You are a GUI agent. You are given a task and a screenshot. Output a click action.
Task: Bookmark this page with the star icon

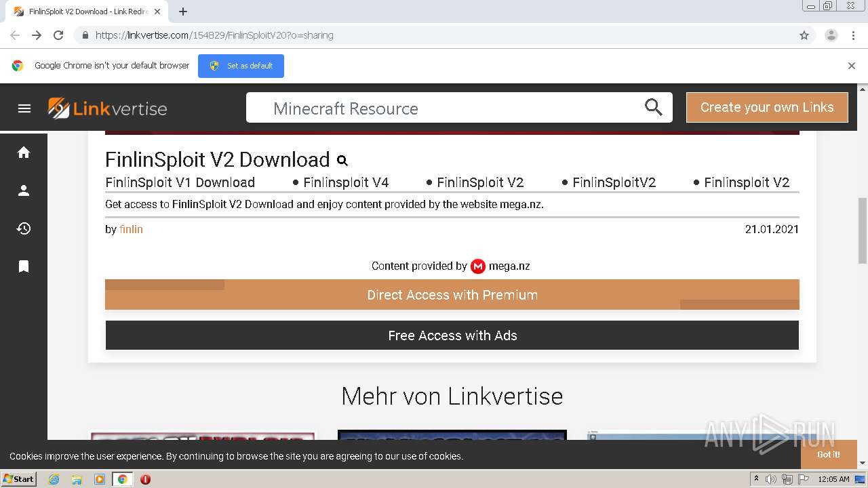tap(804, 35)
